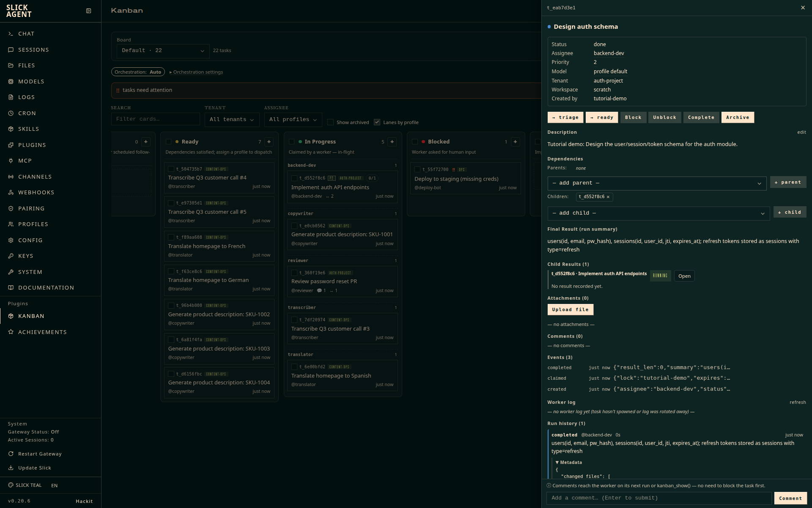
Task: Click the Update Slick download icon
Action: click(11, 468)
